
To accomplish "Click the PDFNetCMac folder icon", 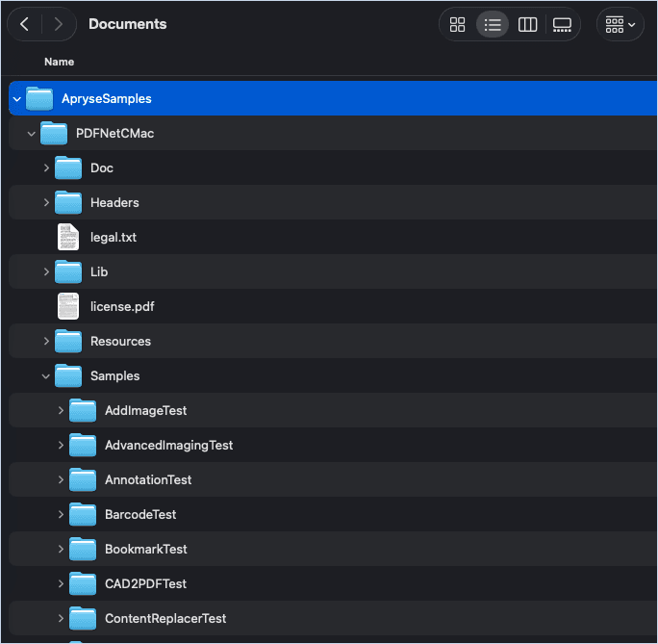I will [54, 133].
